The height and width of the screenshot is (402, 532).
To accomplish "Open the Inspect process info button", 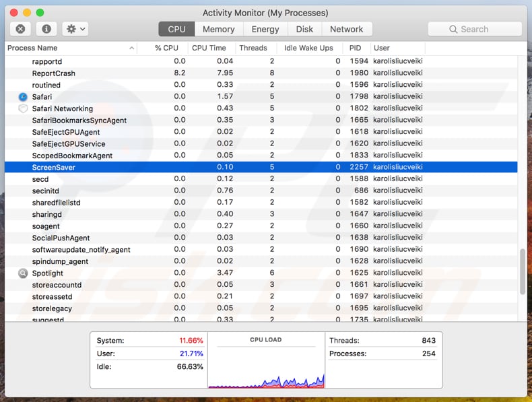I will pyautogui.click(x=46, y=29).
